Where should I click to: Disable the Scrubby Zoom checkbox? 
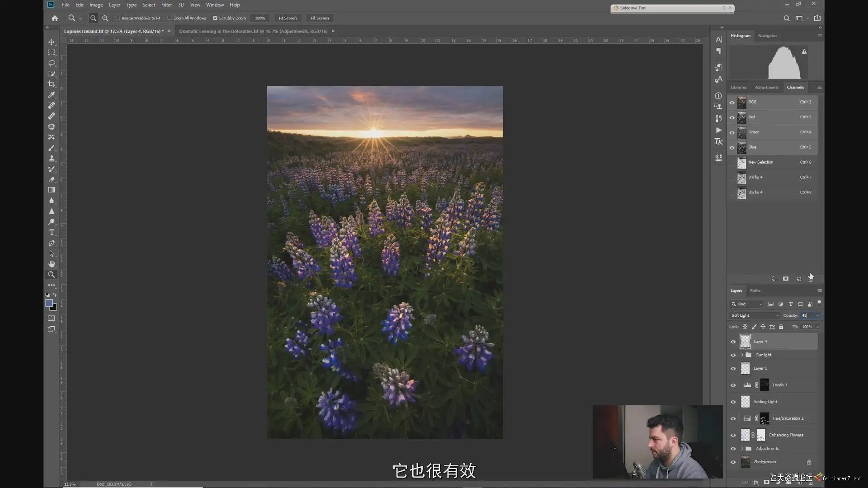[x=215, y=18]
